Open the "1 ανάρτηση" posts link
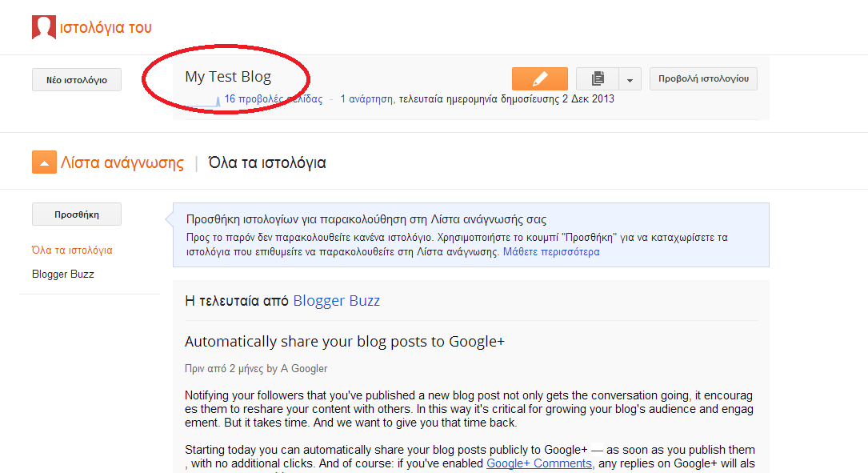868x473 pixels. 366,99
